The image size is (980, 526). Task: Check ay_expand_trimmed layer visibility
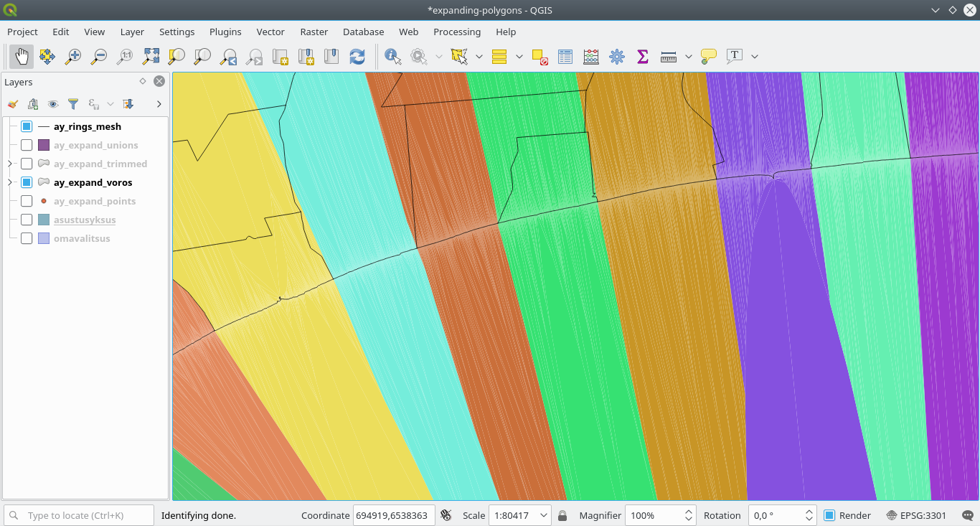pos(27,164)
